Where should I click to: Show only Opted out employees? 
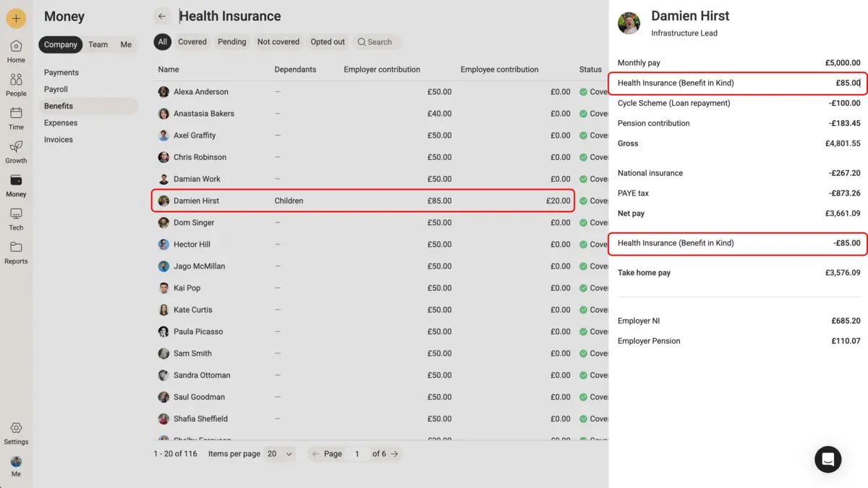[327, 41]
